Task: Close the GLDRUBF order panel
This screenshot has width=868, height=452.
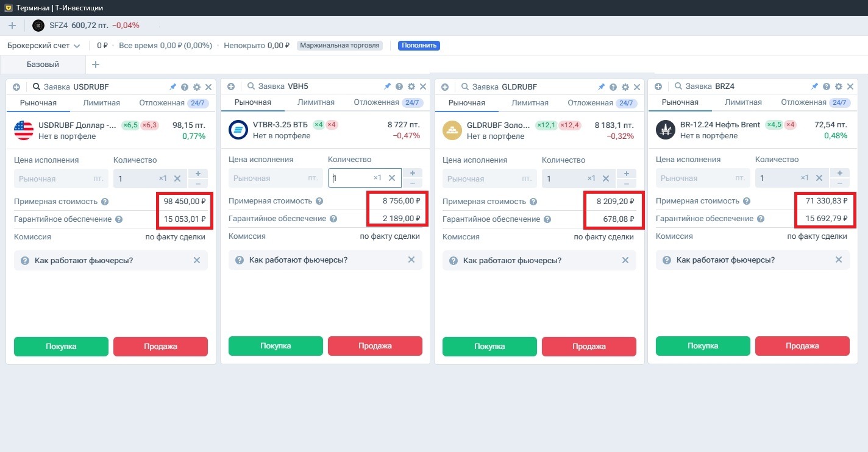Action: tap(637, 87)
